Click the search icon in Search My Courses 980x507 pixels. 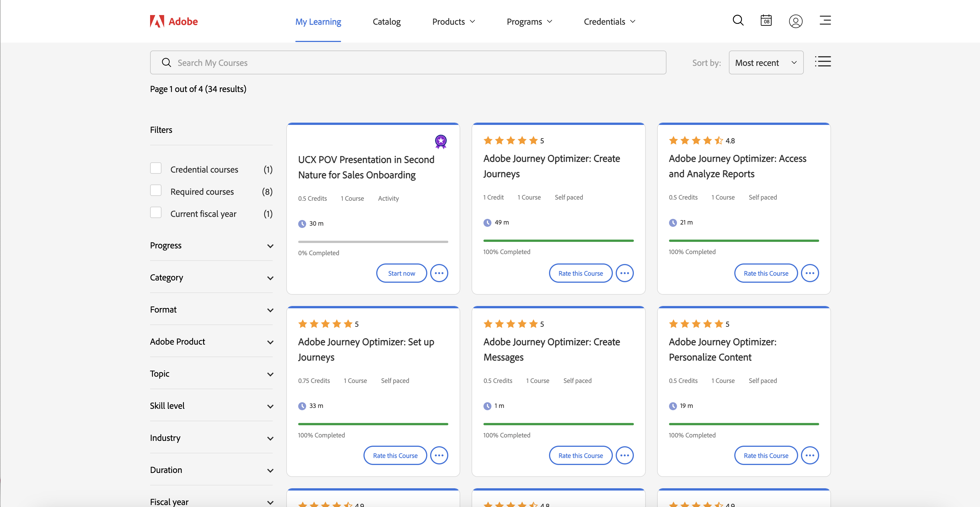coord(166,62)
